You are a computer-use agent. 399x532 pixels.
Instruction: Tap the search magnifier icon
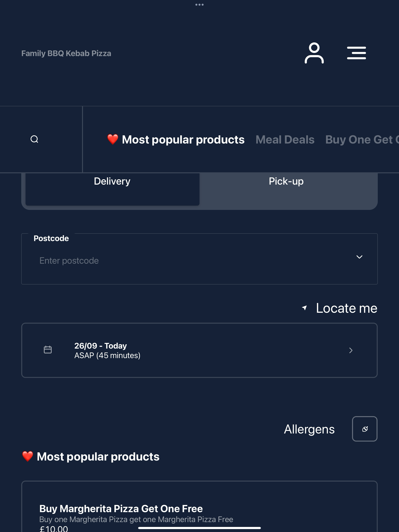[x=34, y=139]
